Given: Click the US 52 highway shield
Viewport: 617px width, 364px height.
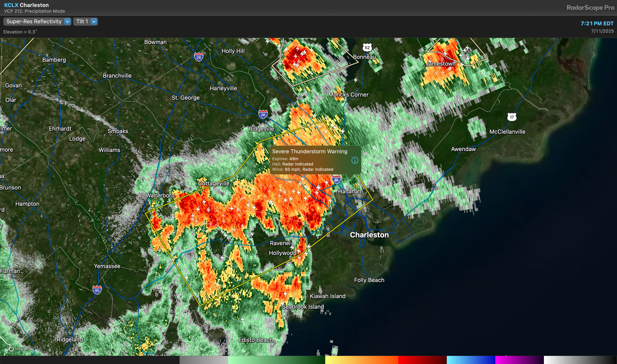Looking at the screenshot, I should tap(367, 48).
